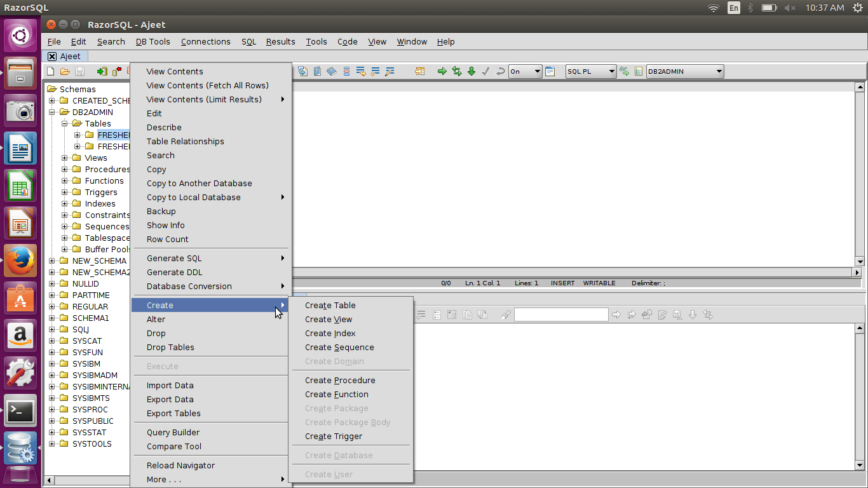
Task: Open the SQL PL language dropdown
Action: (x=591, y=72)
